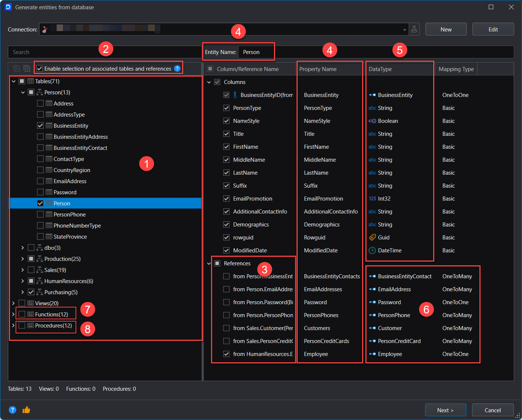Click the Tables root grid icon
The image size is (522, 420).
tap(30, 81)
